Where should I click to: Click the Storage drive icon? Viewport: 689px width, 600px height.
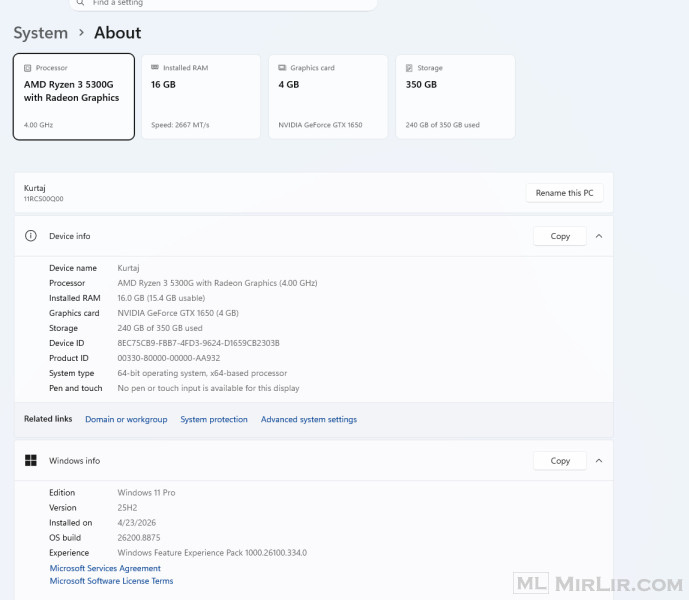[x=409, y=68]
